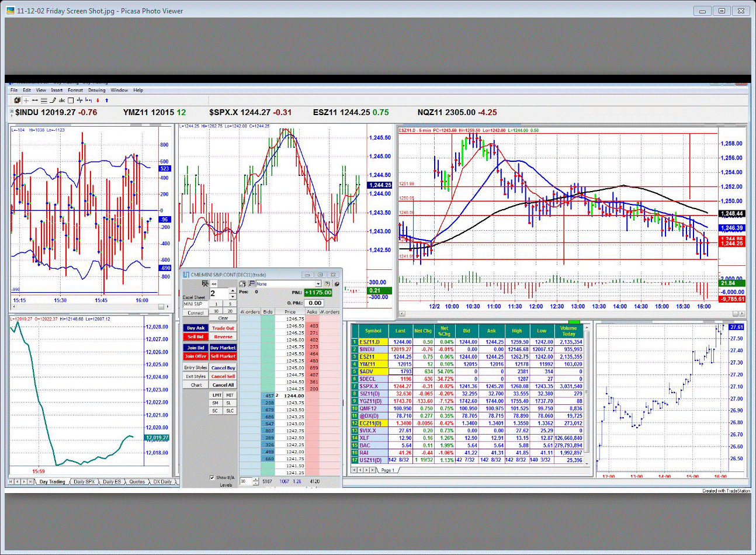Select the Page 1 quote sheet tab

click(x=388, y=470)
